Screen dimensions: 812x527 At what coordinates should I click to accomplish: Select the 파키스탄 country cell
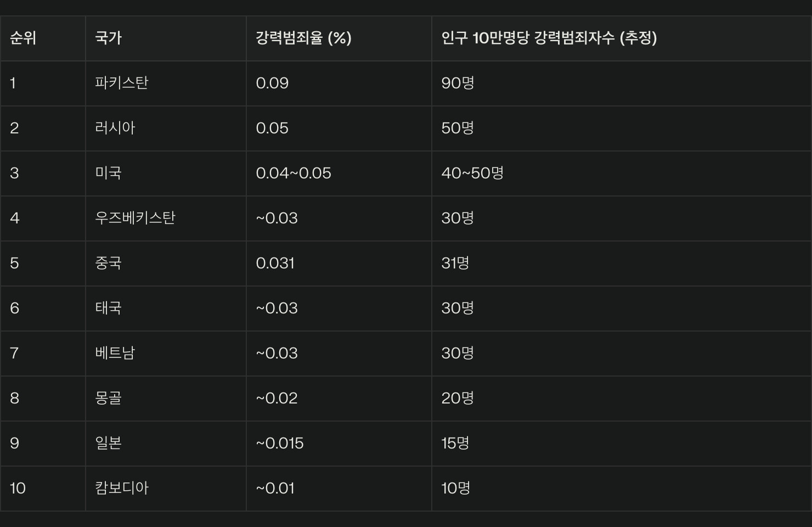coord(121,83)
